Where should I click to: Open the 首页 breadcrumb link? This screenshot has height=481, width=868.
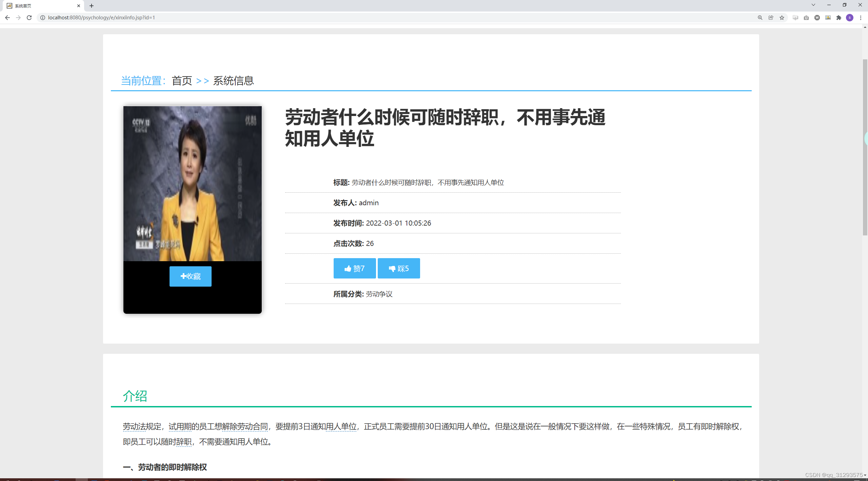click(182, 80)
